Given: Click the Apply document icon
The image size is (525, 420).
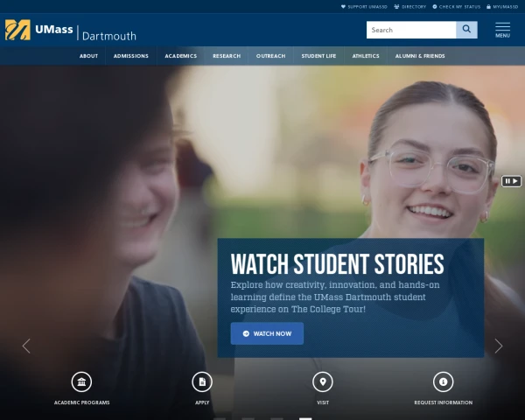Looking at the screenshot, I should tap(202, 381).
